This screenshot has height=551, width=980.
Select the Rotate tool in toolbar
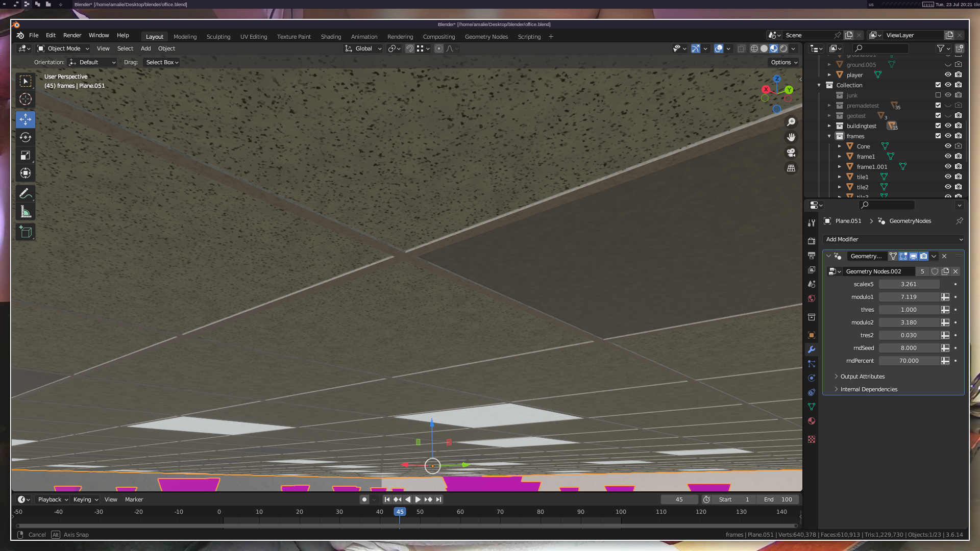pos(26,137)
